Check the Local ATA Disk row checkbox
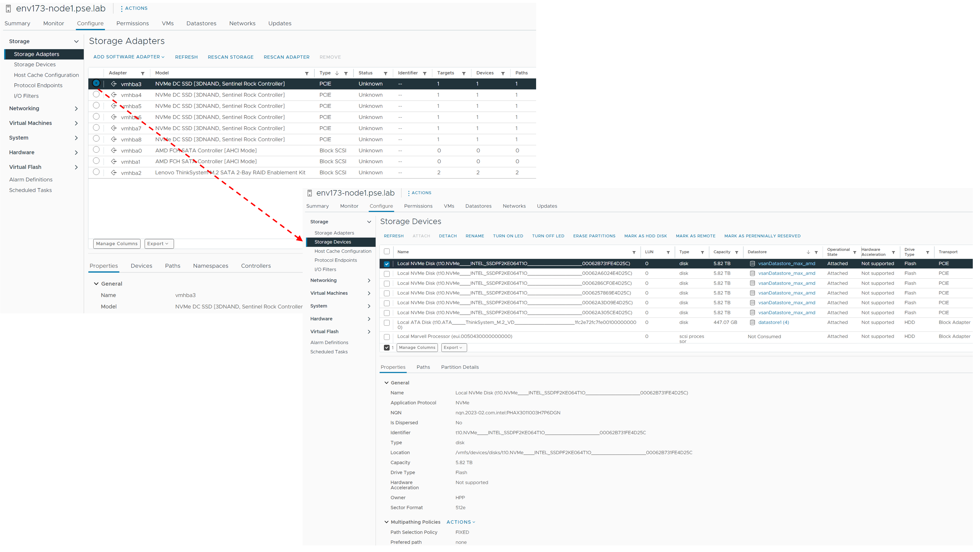Screen dimensions: 980x552 pos(387,323)
